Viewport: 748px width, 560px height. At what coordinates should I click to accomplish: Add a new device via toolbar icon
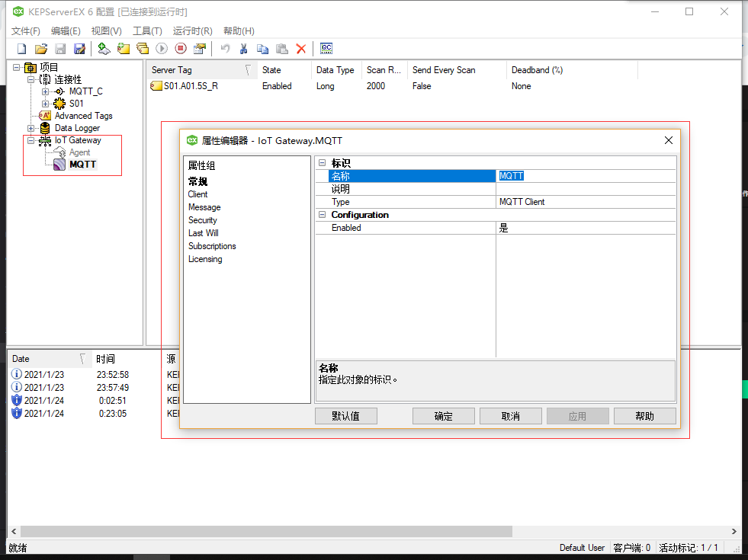(x=124, y=49)
